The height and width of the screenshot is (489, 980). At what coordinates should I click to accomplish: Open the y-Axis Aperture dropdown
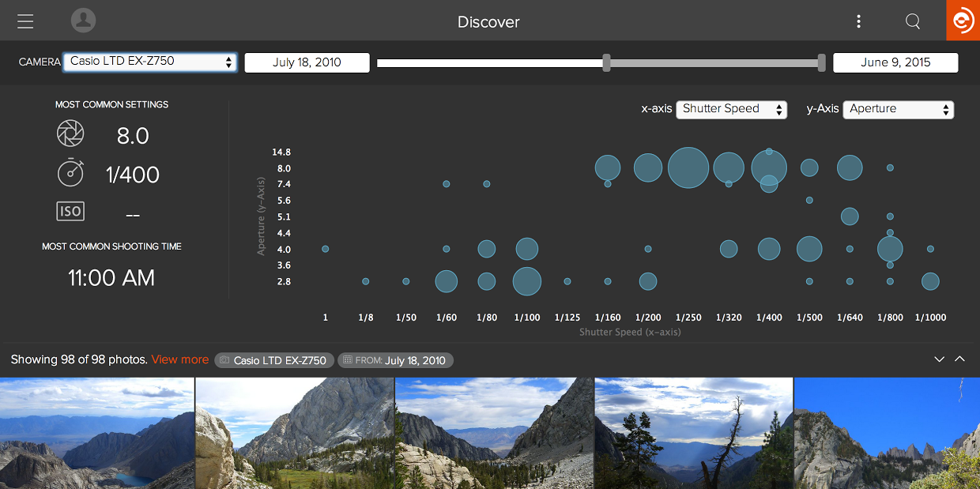click(x=898, y=109)
